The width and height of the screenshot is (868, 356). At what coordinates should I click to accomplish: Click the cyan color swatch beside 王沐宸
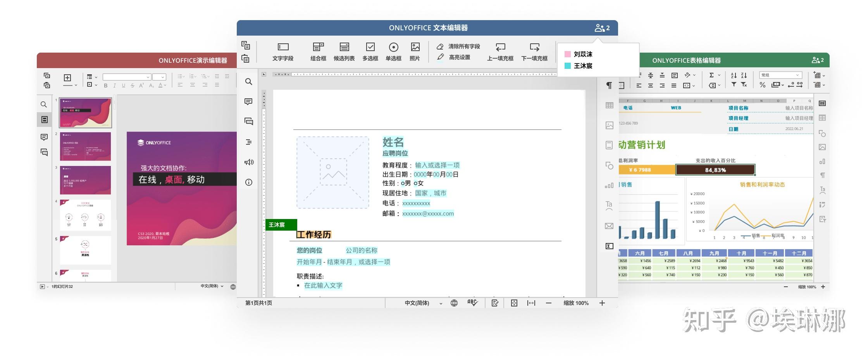(x=568, y=66)
